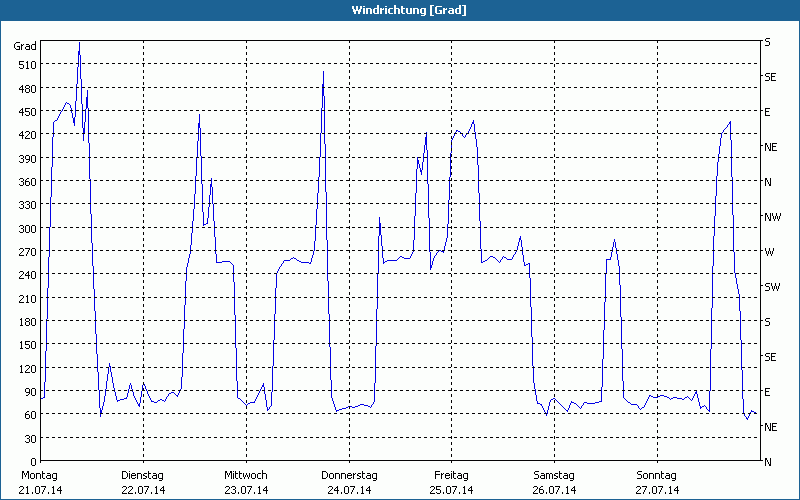
Task: Click the W compass label on right axis
Action: point(768,252)
